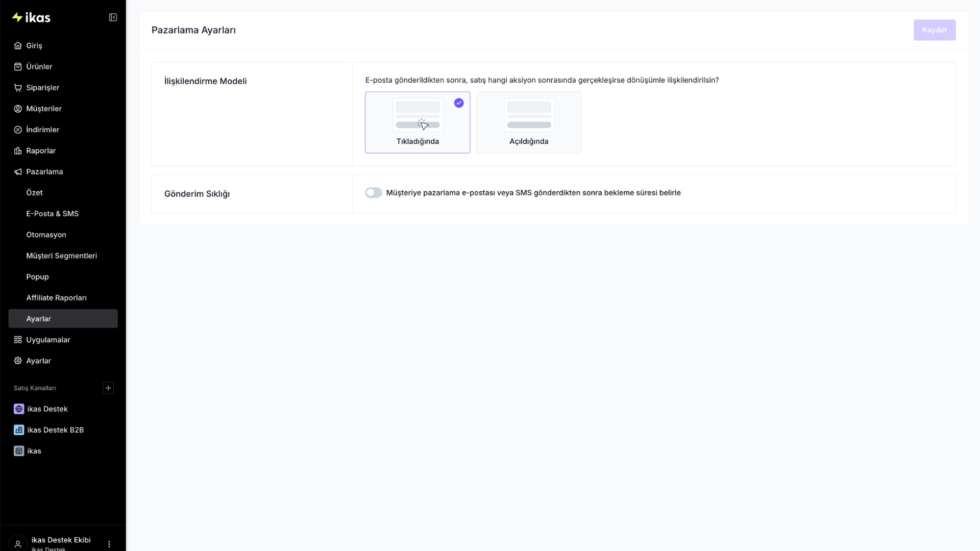Click the İndirimler percent icon
Screen dimensions: 980x551
pyautogui.click(x=18, y=130)
